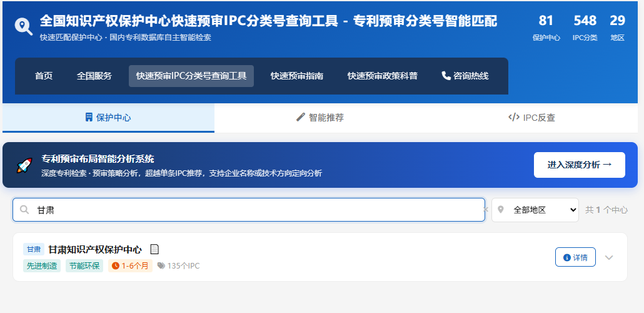Click the magnifier logo icon in header
This screenshot has height=313, width=644.
(23, 27)
